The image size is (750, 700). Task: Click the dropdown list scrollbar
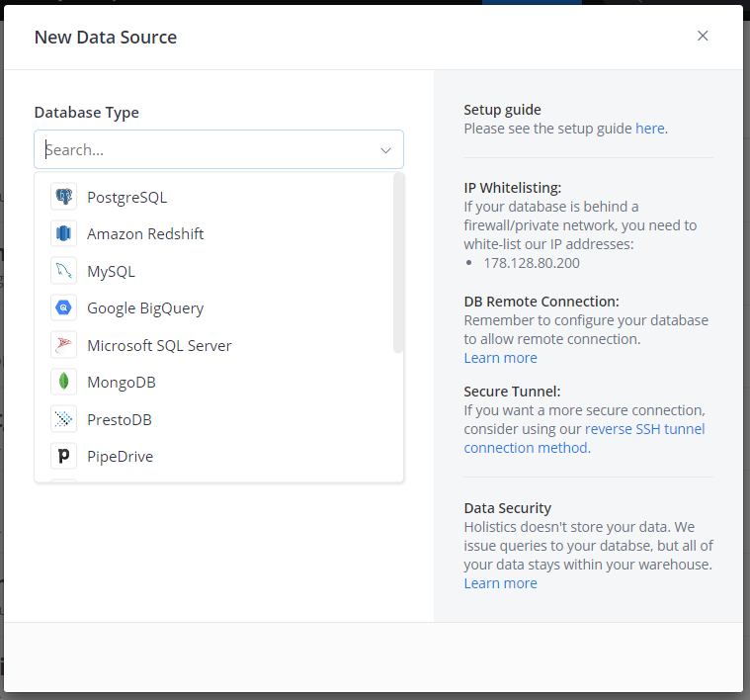click(x=398, y=263)
